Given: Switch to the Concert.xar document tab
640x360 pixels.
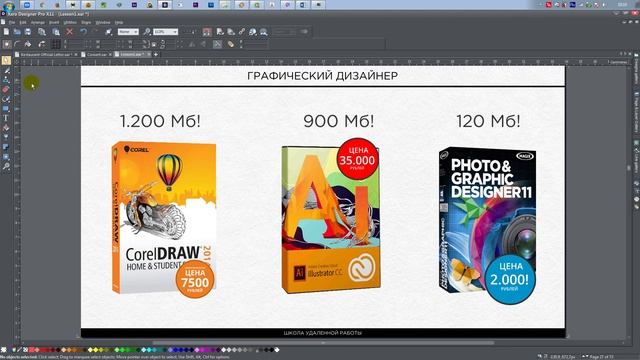Looking at the screenshot, I should pos(96,54).
